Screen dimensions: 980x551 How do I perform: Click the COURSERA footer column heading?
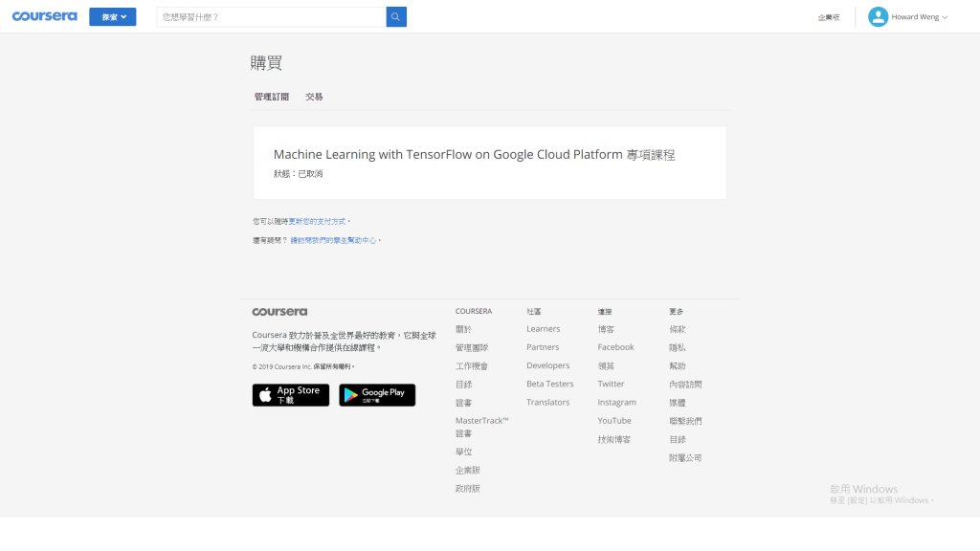point(473,311)
